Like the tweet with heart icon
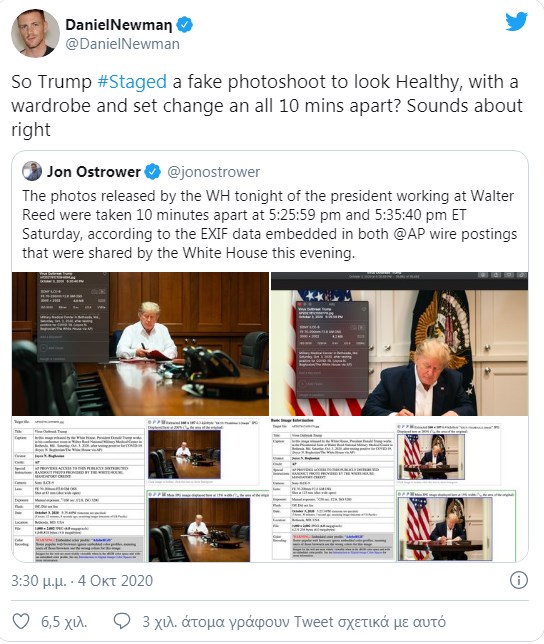544x644 pixels. [21, 621]
